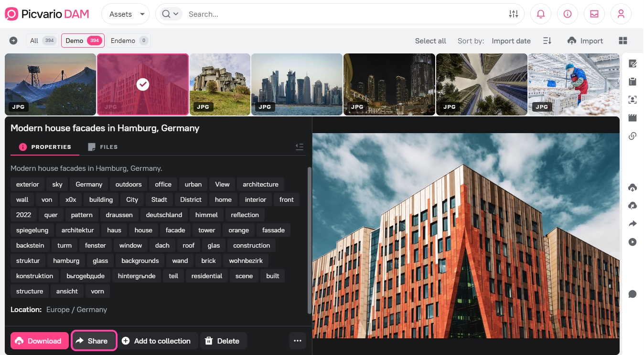Open the comments chat bubble icon
Screen dimensions: 644x355
point(633,294)
